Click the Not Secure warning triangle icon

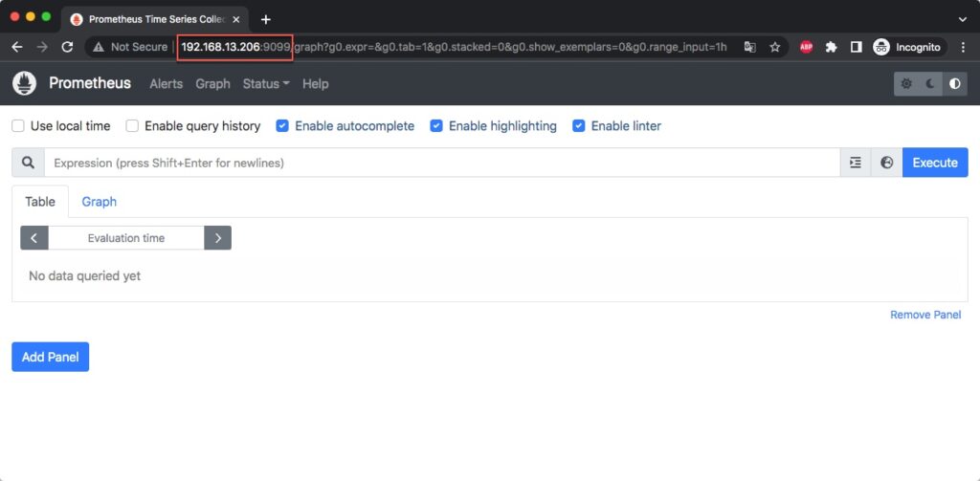99,47
